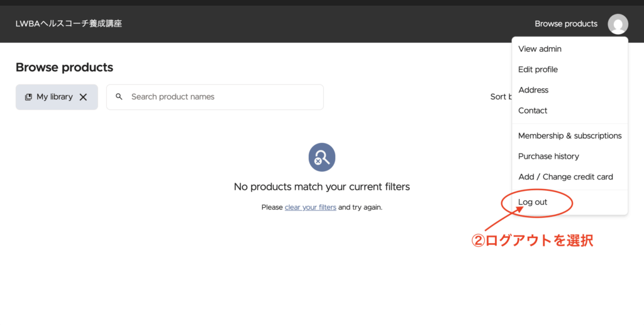Log out from the user menu
This screenshot has height=325, width=644.
click(533, 202)
